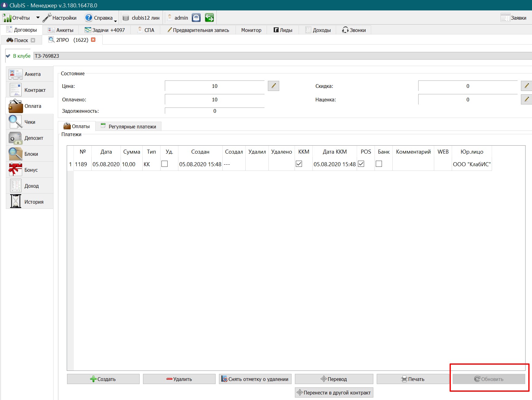Open the Контракт sidebar section

click(30, 90)
